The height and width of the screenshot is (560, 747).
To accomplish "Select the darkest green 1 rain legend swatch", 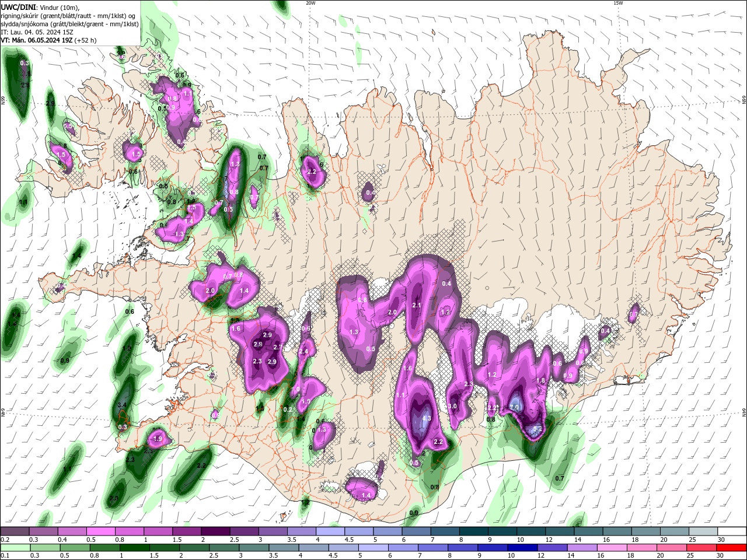I will tap(134, 548).
